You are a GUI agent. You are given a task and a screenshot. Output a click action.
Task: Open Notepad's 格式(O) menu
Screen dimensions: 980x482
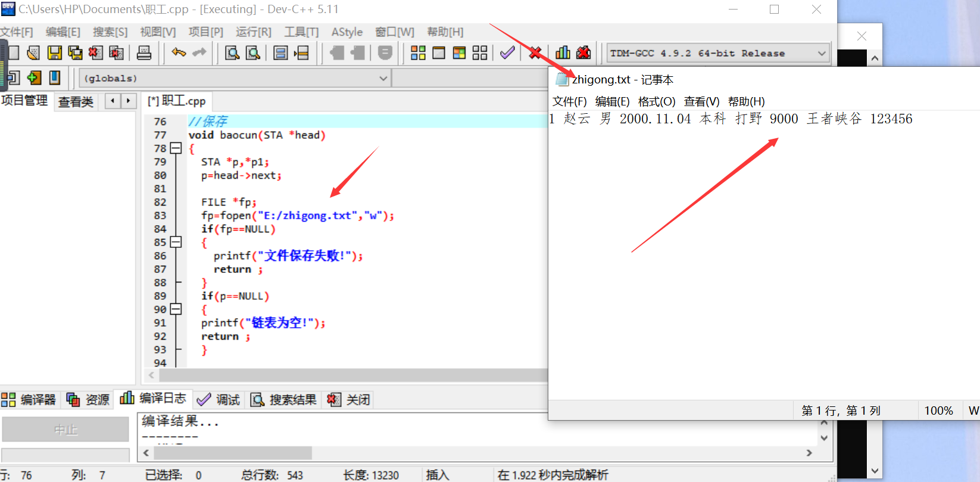[657, 101]
